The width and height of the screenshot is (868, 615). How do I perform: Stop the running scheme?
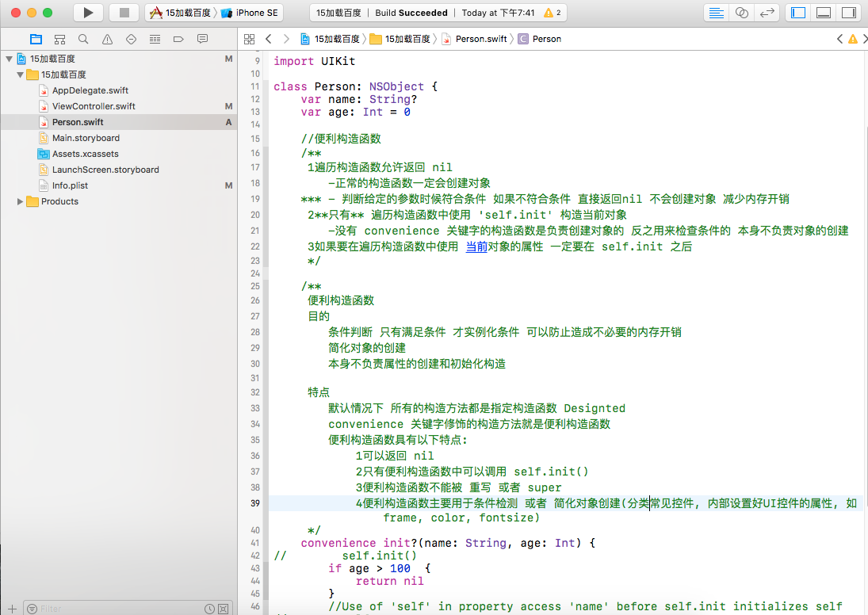click(x=124, y=12)
